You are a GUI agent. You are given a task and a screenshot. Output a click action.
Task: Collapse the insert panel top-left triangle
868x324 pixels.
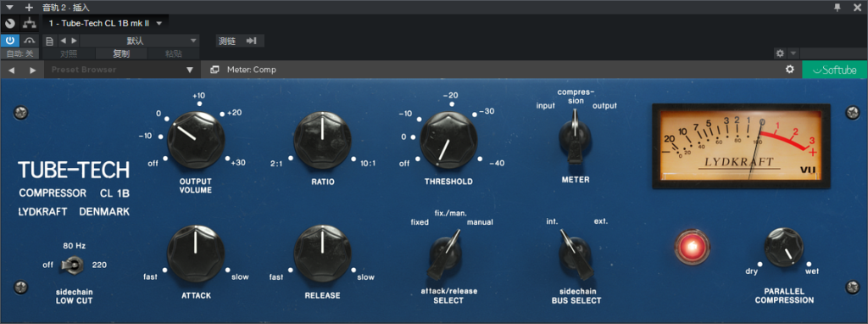coord(9,7)
